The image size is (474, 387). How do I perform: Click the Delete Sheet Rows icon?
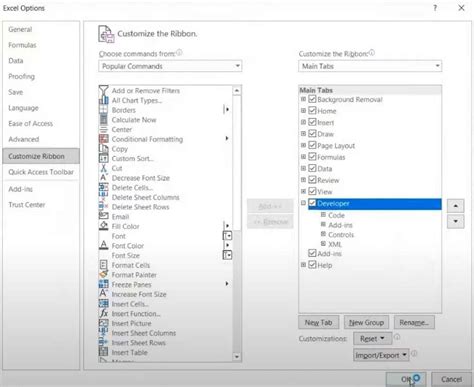(x=104, y=207)
